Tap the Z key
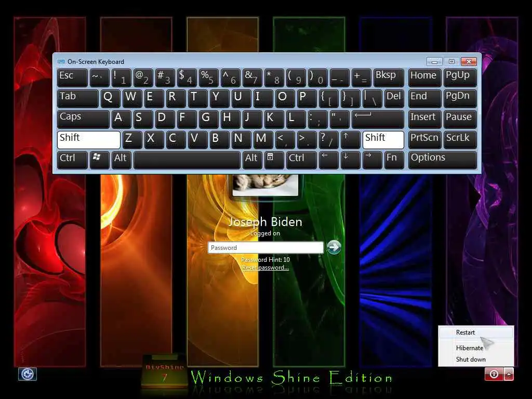This screenshot has height=399, width=532. tap(132, 139)
